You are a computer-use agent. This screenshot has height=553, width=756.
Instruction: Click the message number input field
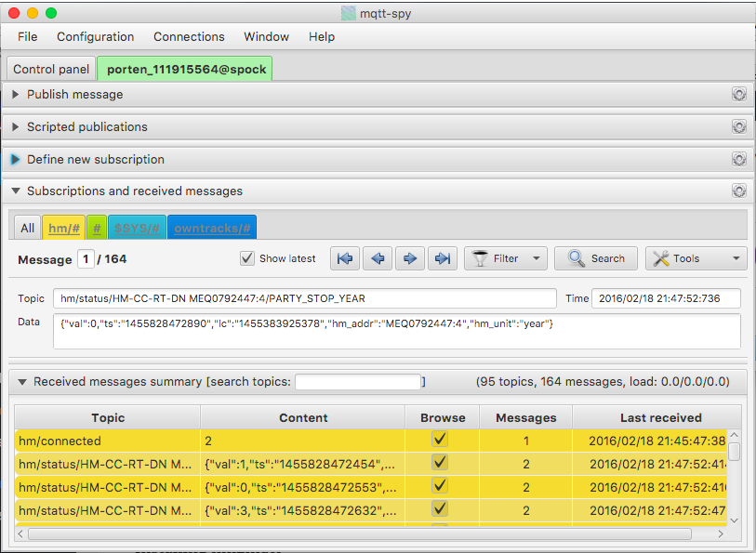coord(86,259)
